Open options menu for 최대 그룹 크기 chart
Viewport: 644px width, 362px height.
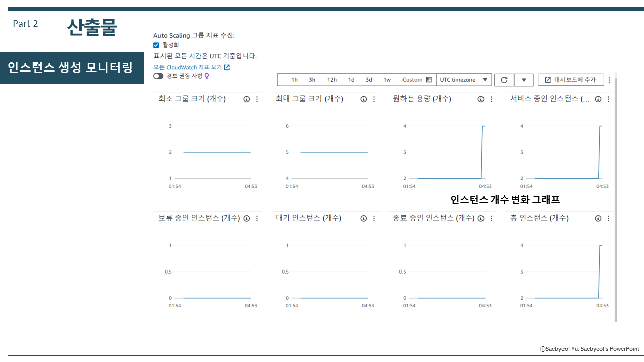[x=374, y=99]
